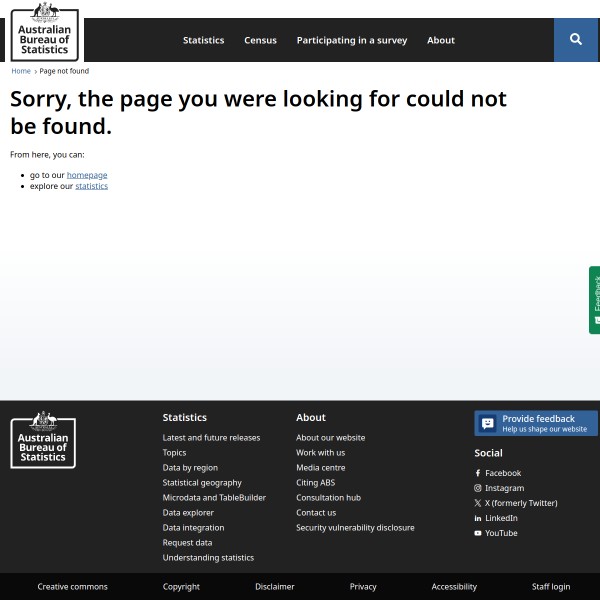Open the Facebook social link
The height and width of the screenshot is (600, 600).
coord(502,473)
